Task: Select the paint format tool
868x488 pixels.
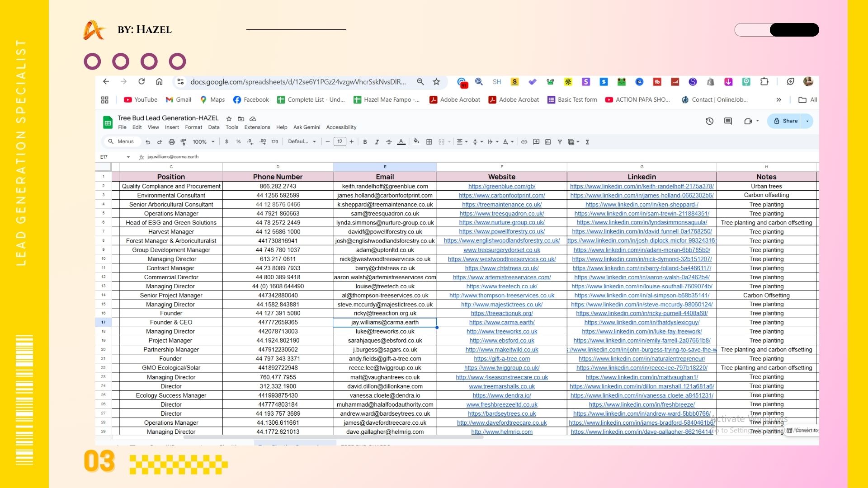Action: pyautogui.click(x=184, y=142)
